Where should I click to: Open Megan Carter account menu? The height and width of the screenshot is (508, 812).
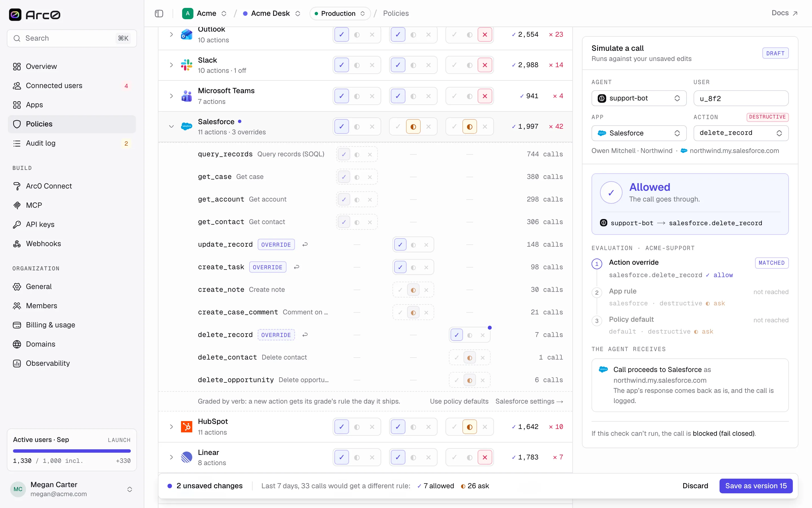click(x=72, y=489)
